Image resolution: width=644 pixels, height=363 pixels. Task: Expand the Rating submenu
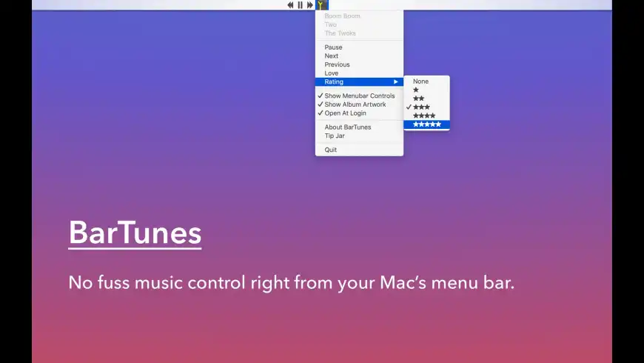click(359, 81)
